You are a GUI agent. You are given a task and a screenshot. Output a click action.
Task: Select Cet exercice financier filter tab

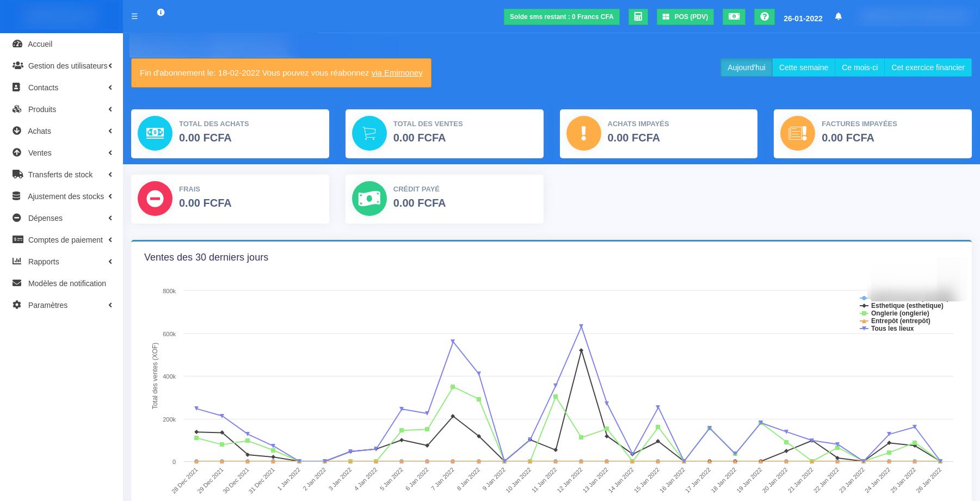[928, 67]
